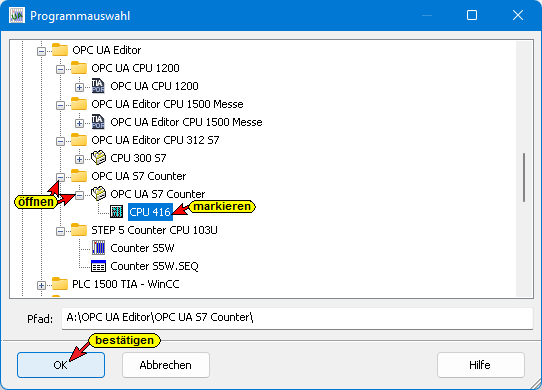Collapse the STEP 5 Counter CPU 103U folder

point(60,231)
